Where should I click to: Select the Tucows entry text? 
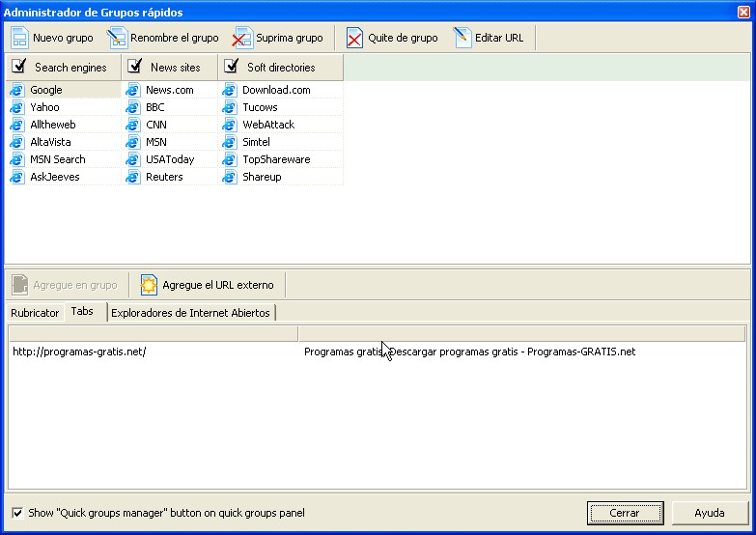(260, 107)
